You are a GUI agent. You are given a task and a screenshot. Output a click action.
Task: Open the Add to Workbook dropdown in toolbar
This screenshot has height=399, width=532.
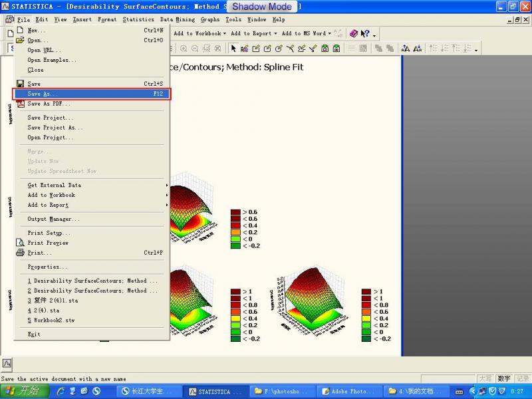click(199, 33)
